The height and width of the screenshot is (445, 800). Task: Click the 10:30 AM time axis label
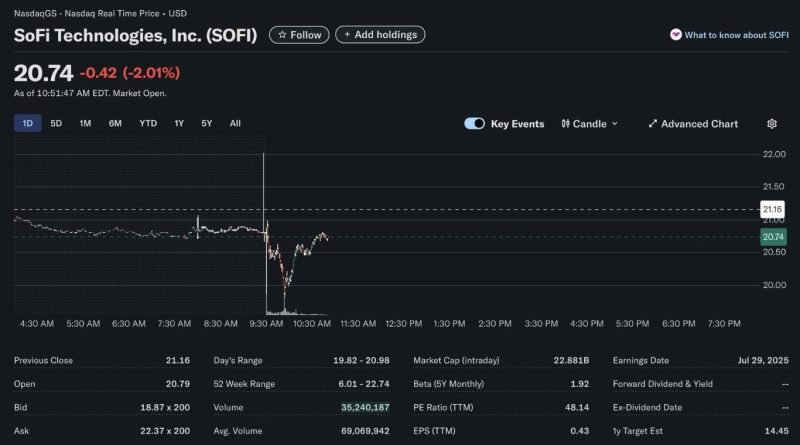click(312, 324)
